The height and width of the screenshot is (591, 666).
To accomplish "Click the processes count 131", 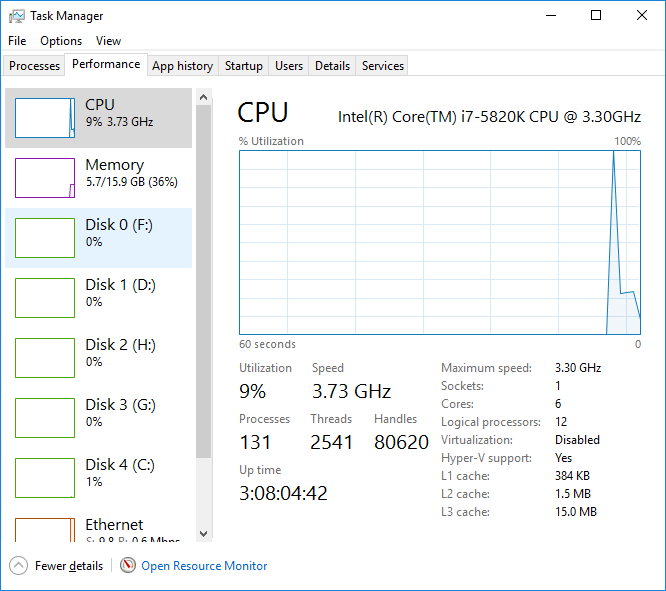I will [x=255, y=442].
